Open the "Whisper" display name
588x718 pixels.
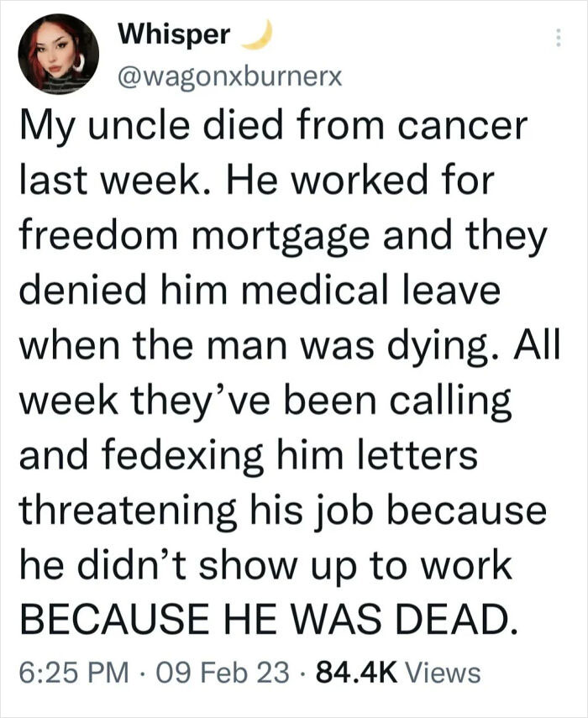[174, 34]
